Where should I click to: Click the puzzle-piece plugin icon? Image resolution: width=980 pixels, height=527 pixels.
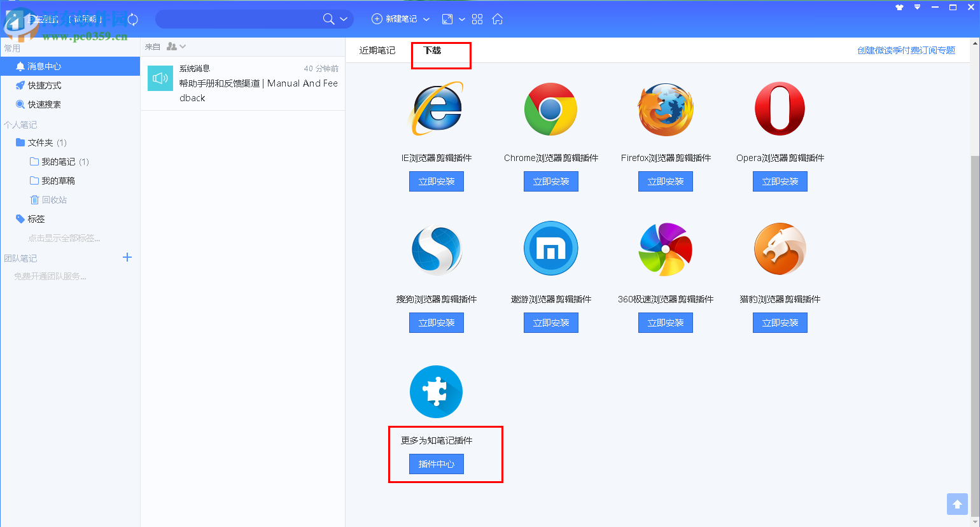[437, 391]
